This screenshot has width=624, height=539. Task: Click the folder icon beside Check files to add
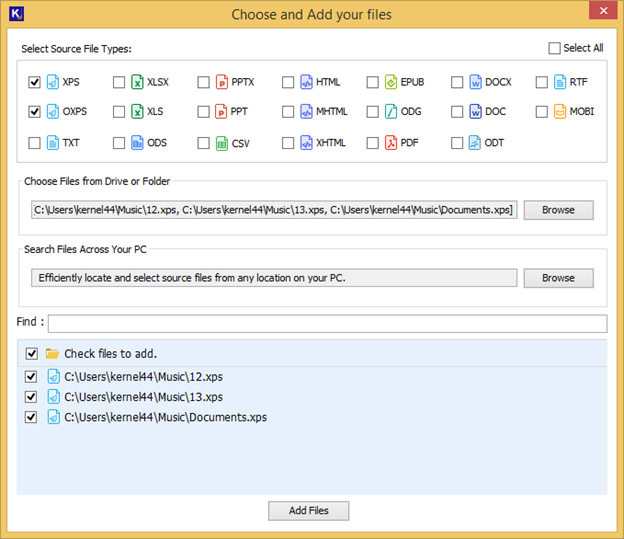pos(52,353)
